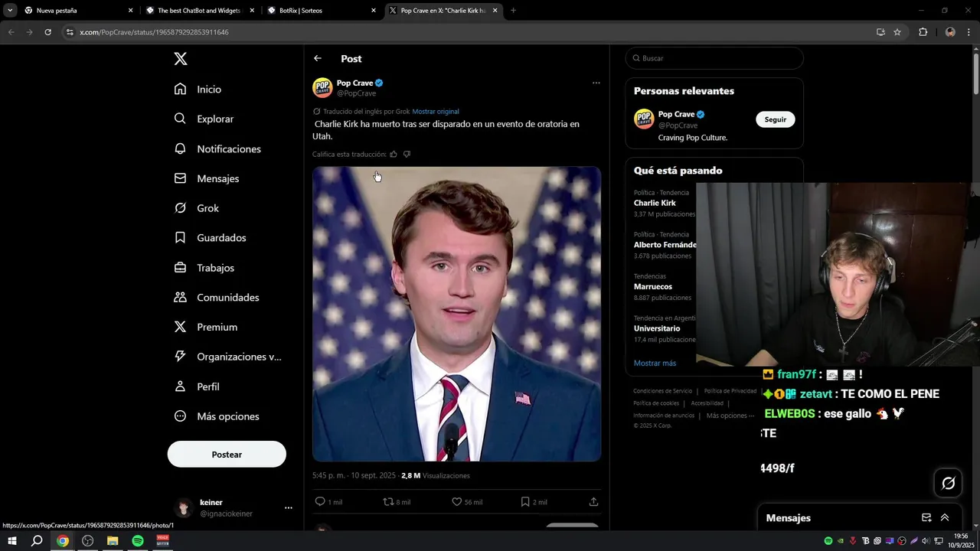
Task: Click the reply icon with 1 mil
Action: click(320, 502)
